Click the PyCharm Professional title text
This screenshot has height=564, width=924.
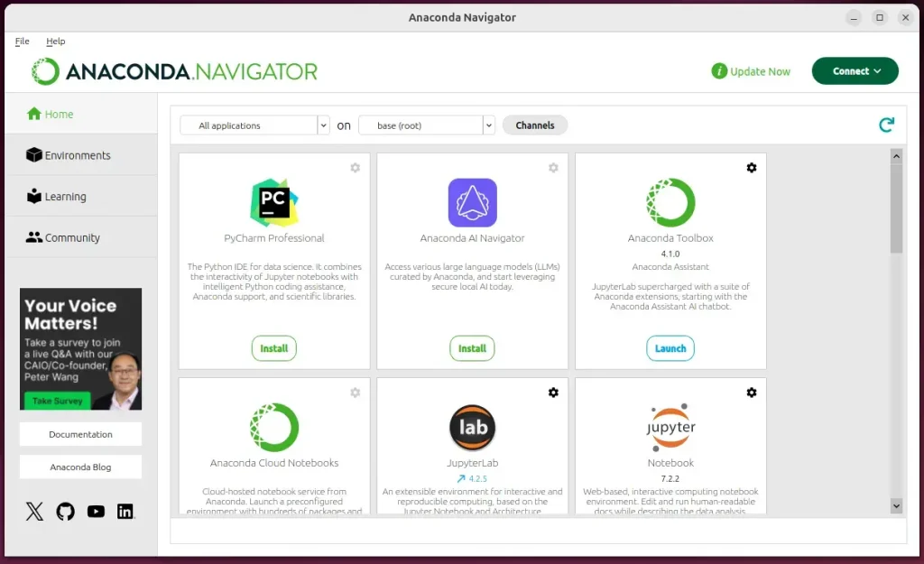274,238
